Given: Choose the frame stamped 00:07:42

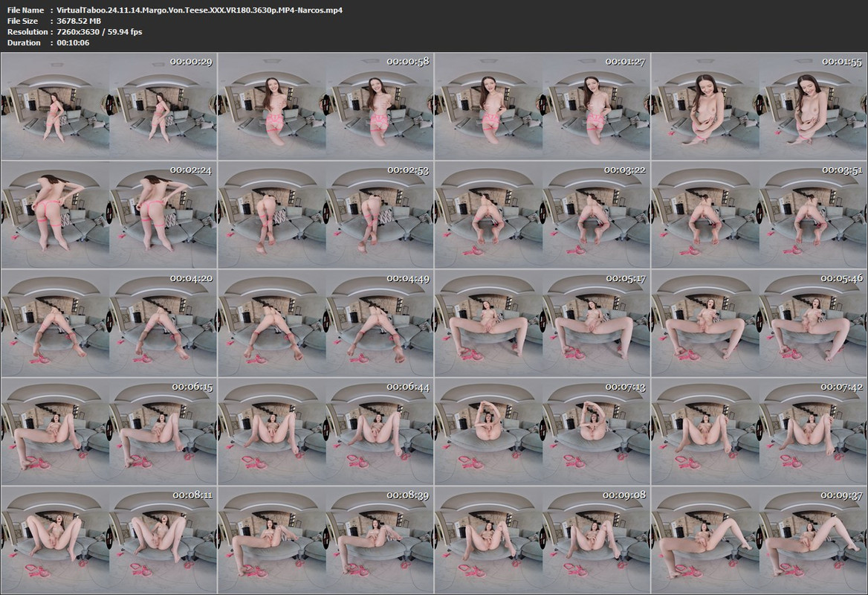Looking at the screenshot, I should (x=759, y=431).
